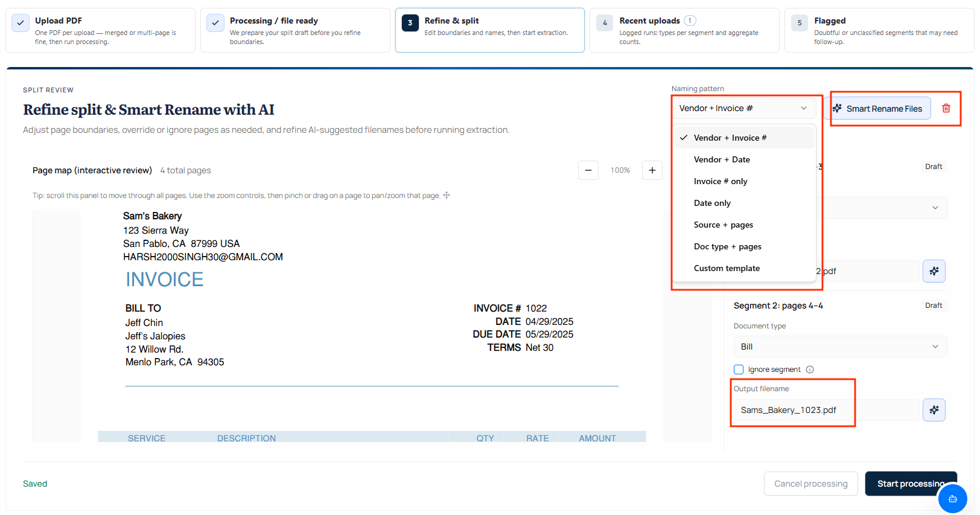Open the partially hidden document type dropdown chevron

tap(935, 208)
